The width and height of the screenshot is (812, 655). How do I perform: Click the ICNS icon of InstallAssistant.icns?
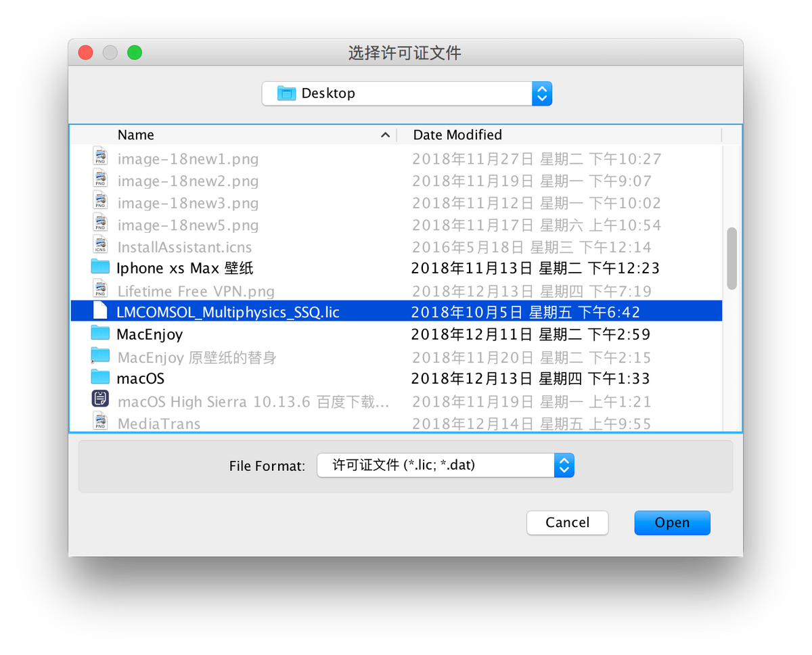coord(100,245)
